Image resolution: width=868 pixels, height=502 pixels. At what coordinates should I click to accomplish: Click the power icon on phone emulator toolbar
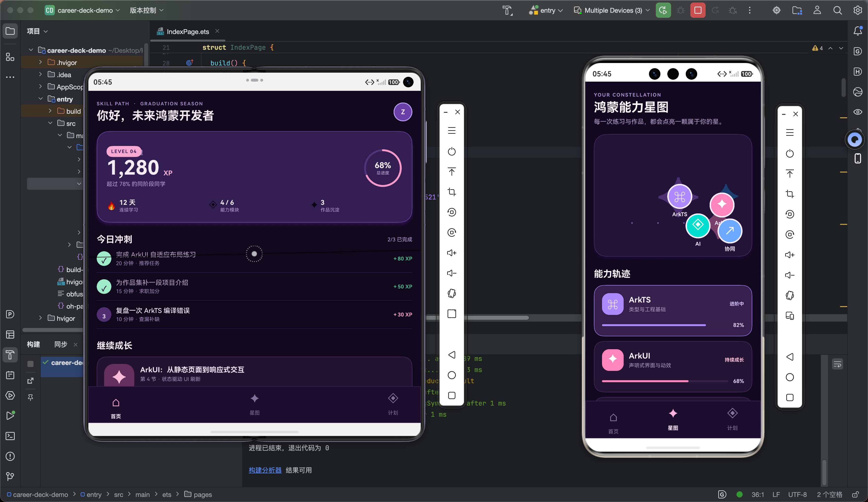point(790,153)
